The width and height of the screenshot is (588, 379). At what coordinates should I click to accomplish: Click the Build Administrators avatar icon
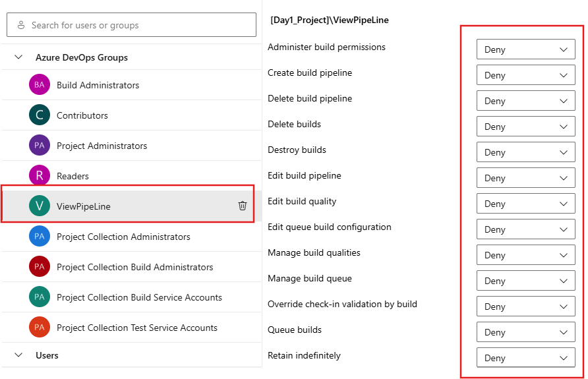point(40,85)
